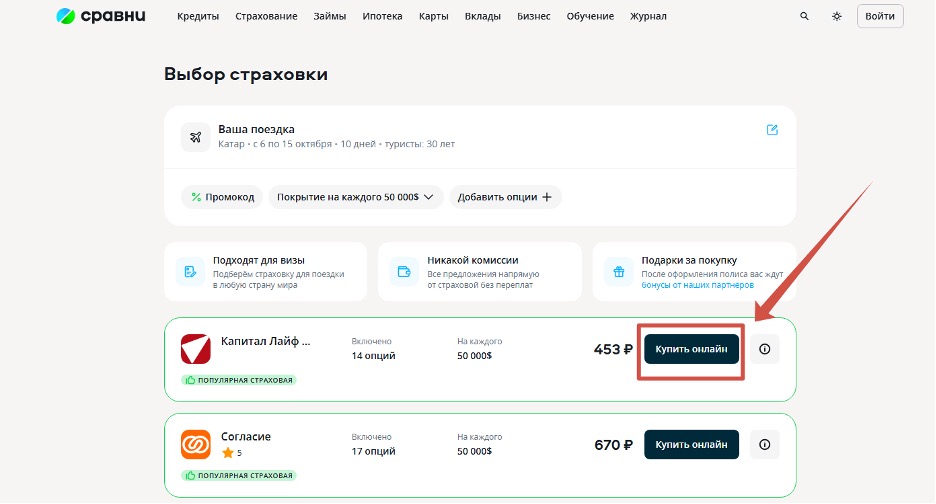Image resolution: width=936 pixels, height=504 pixels.
Task: Click trip summary text Катар с 6 по 15 октября
Action: click(336, 144)
